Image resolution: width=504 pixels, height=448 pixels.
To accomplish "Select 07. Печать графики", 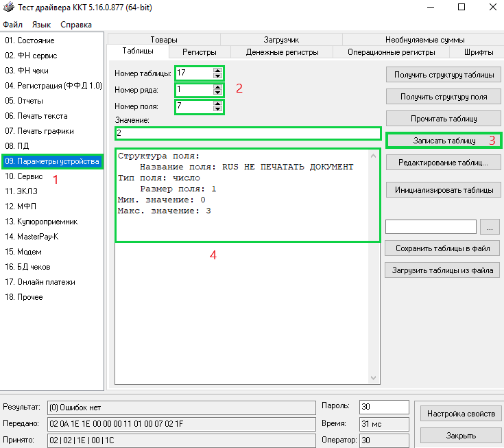I will (39, 131).
